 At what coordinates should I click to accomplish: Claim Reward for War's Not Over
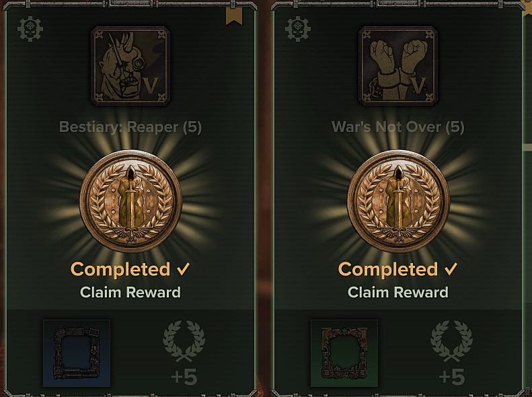(x=398, y=292)
